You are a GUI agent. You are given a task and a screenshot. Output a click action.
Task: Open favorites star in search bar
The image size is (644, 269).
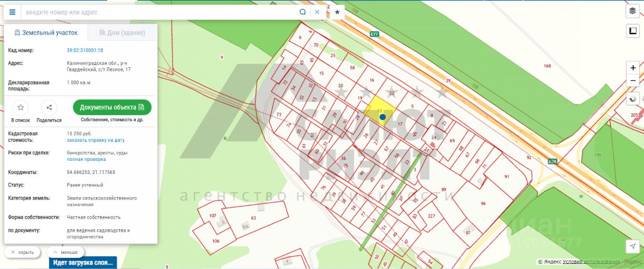point(337,12)
